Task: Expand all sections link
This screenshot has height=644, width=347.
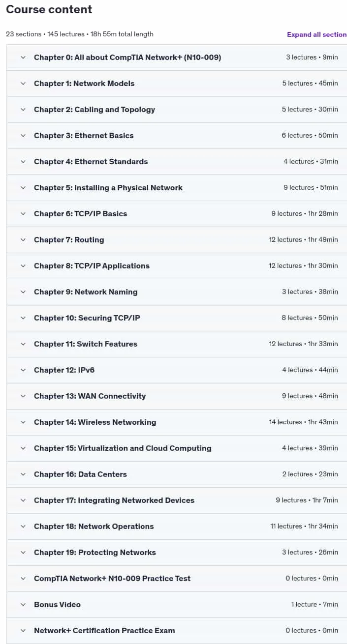Action: 317,34
